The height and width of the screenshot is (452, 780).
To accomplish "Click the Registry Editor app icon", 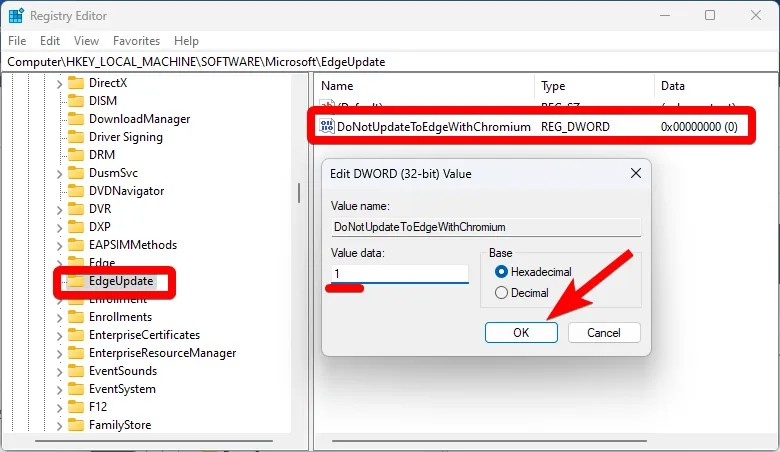I will pyautogui.click(x=16, y=16).
